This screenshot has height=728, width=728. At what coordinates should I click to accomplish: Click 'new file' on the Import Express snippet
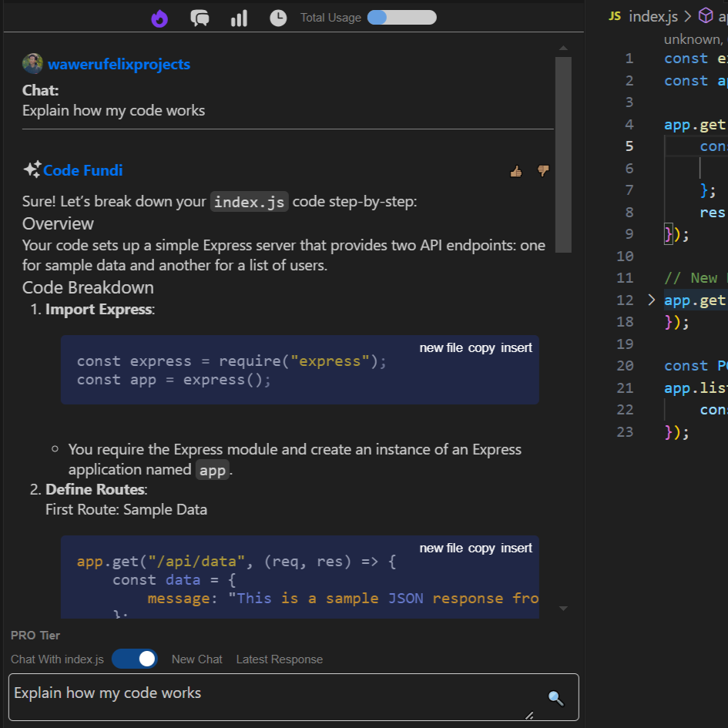[x=441, y=347]
